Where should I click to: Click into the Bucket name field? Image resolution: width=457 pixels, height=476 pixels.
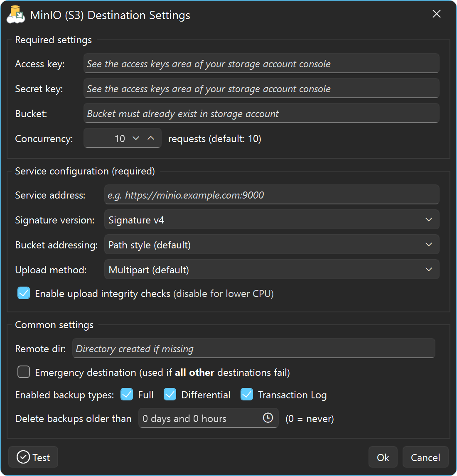(261, 113)
